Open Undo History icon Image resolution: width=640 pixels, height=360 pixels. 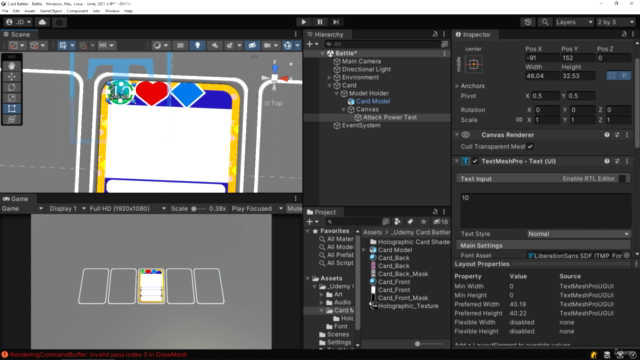coord(528,22)
